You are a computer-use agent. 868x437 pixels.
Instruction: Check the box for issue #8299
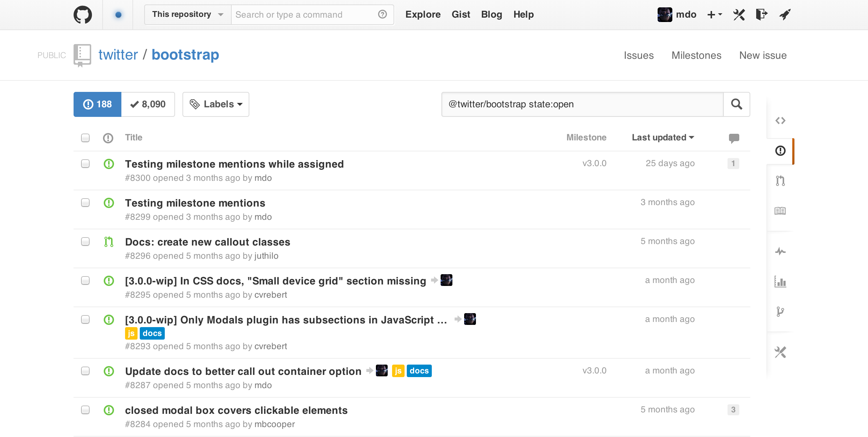coord(85,203)
